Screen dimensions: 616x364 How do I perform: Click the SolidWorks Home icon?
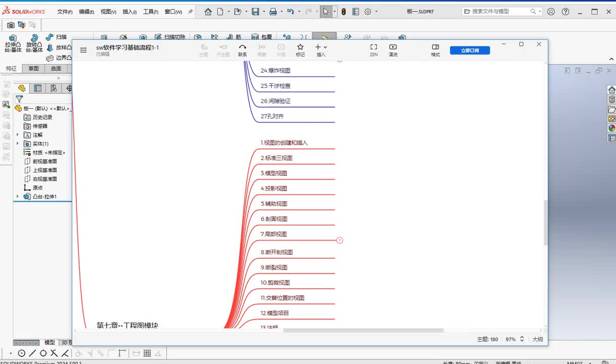208,12
